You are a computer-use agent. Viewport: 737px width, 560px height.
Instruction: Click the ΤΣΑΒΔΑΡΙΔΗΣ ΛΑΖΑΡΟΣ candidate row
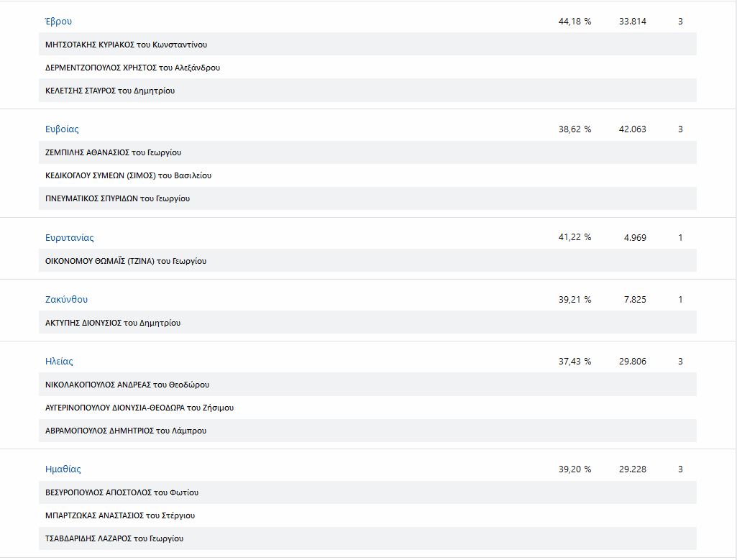click(x=114, y=538)
